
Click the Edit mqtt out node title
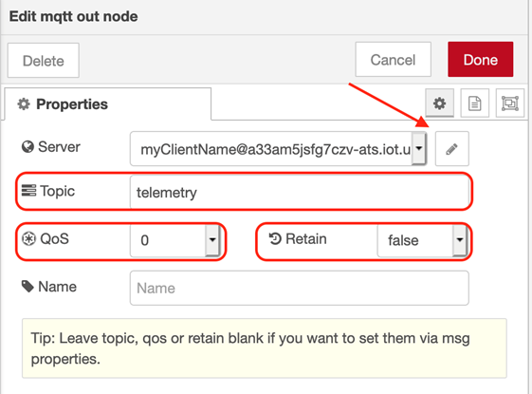[74, 16]
